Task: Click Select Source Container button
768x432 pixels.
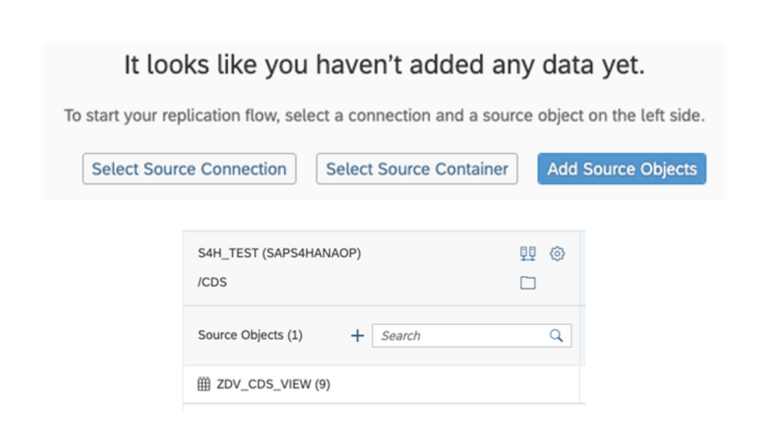Action: coord(417,168)
